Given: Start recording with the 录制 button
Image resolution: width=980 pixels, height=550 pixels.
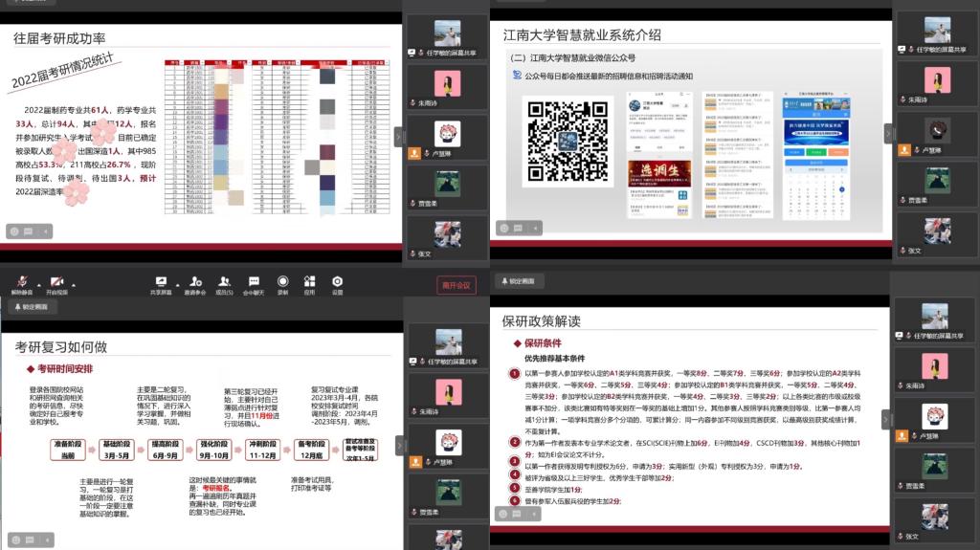Looking at the screenshot, I should click(x=282, y=283).
